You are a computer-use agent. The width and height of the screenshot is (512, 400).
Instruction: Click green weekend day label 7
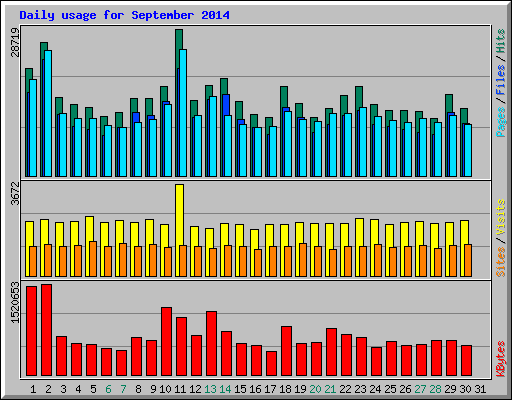click(123, 389)
